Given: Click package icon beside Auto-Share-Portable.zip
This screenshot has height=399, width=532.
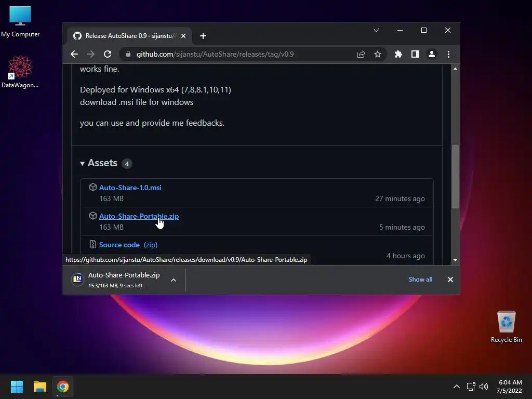Looking at the screenshot, I should [92, 216].
